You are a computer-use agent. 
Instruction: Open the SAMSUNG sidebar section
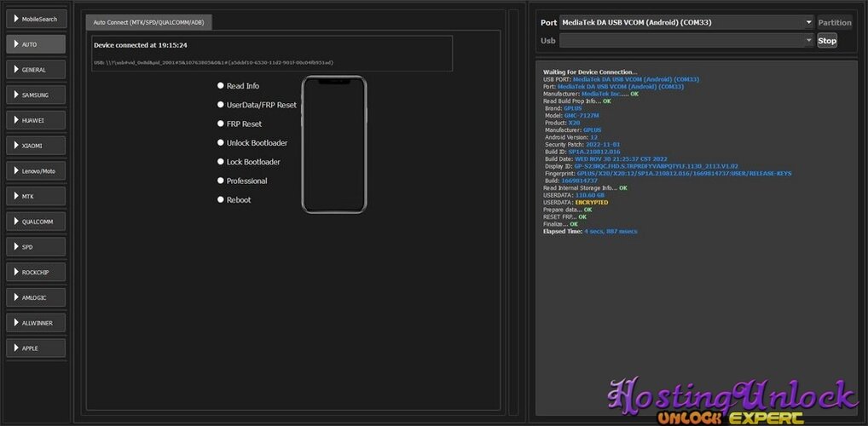(36, 95)
